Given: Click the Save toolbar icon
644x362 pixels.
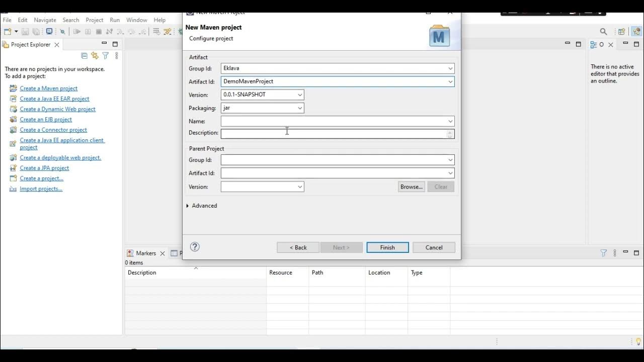Looking at the screenshot, I should click(25, 32).
